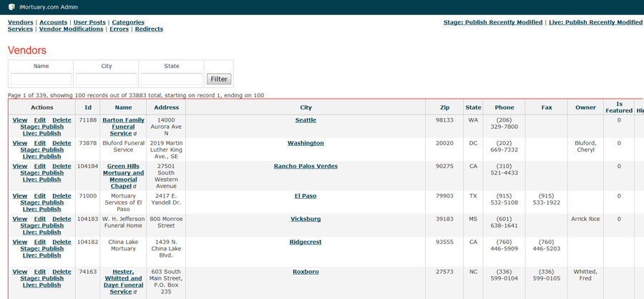Viewport: 644px width, 299px height.
Task: Open external link icon beside Hester, Whitted and Daye
Action: click(x=135, y=292)
